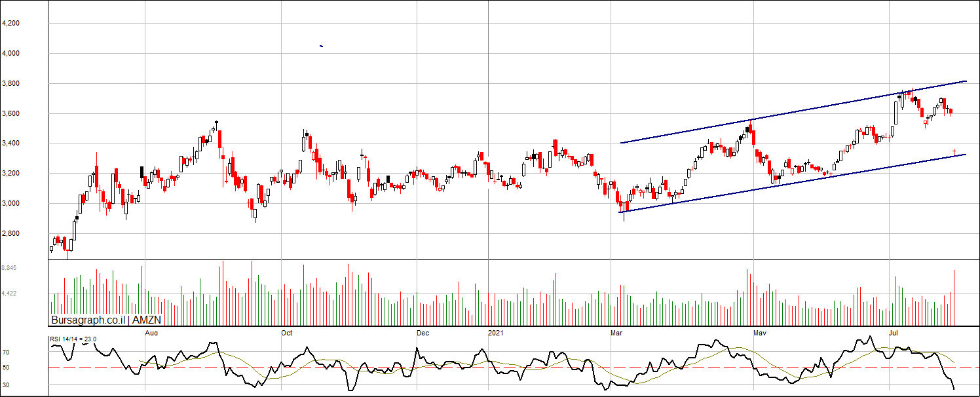The width and height of the screenshot is (980, 397).
Task: Click the 8,845 volume scale label
Action: point(9,268)
